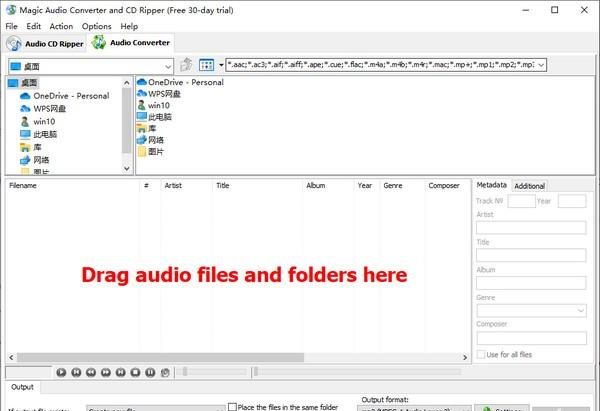Viewport: 600px width, 411px height.
Task: Check Place the files in the same folder
Action: [x=232, y=406]
